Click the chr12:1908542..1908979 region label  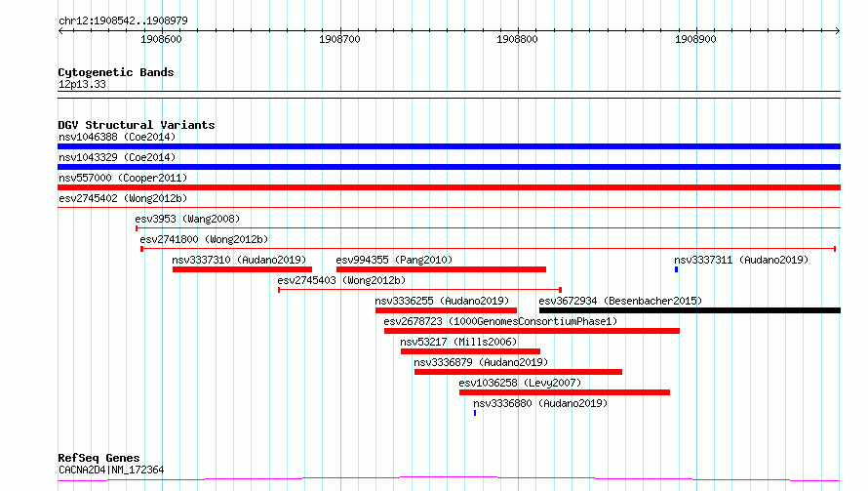(x=123, y=20)
